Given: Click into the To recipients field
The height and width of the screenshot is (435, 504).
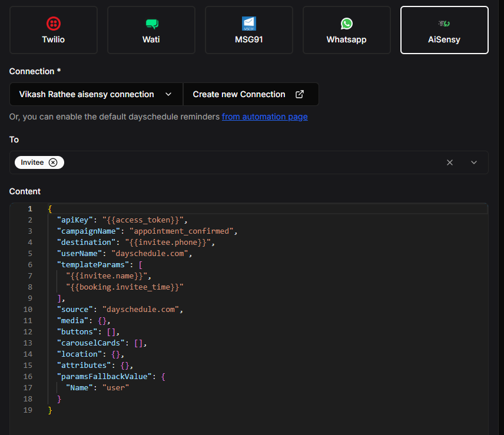Looking at the screenshot, I should pos(249,162).
